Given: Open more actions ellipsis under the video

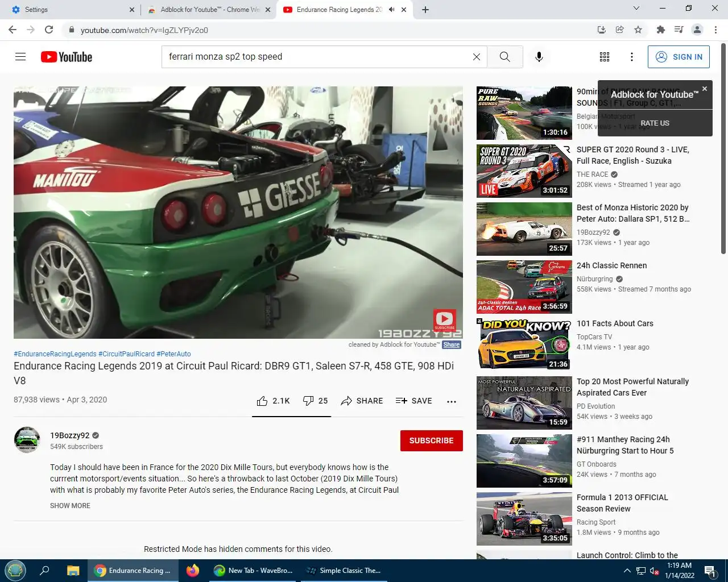Looking at the screenshot, I should 452,401.
